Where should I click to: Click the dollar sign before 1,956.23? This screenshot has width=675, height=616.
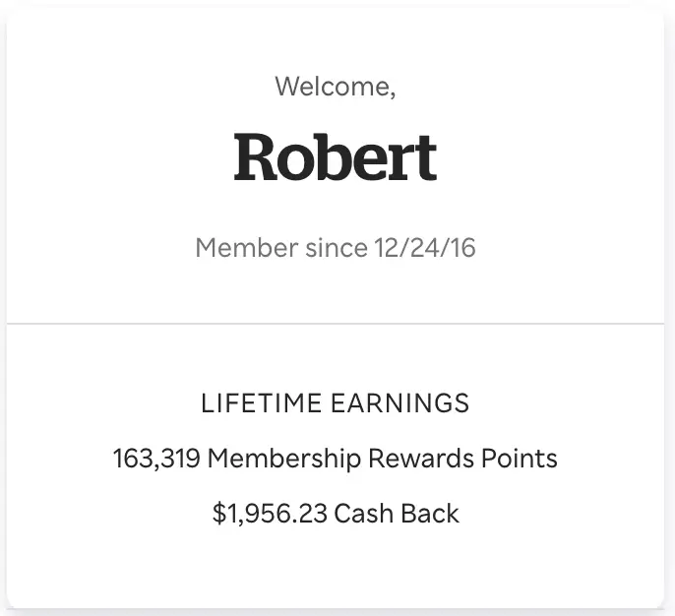click(219, 514)
